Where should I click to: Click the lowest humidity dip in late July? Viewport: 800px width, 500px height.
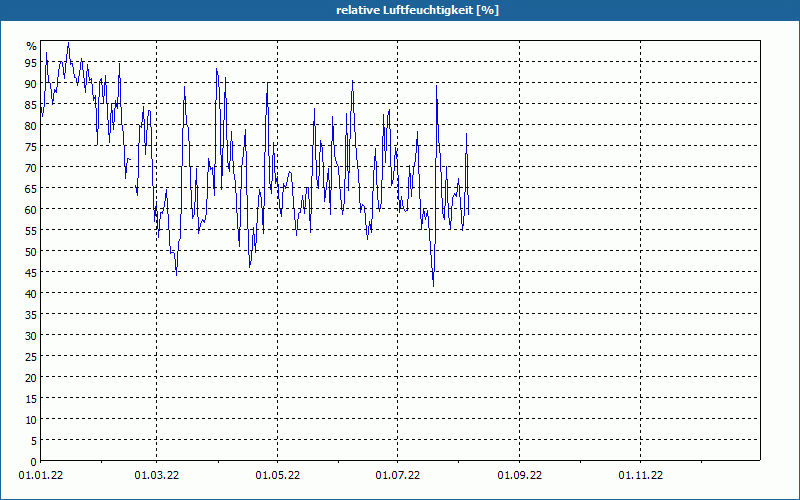(433, 285)
